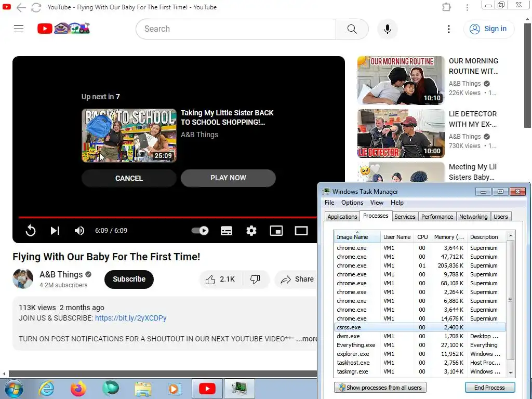Screen dimensions: 532x399
Task: Open Task Manager View menu
Action: click(377, 203)
